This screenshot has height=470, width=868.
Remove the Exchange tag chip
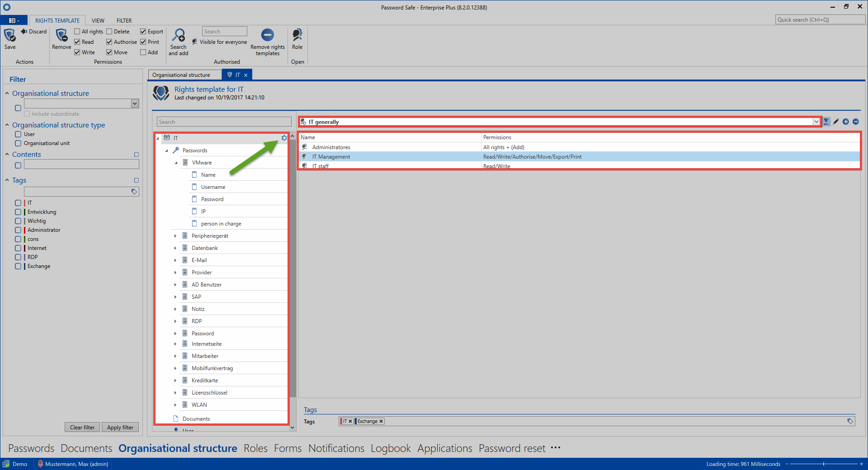click(381, 421)
